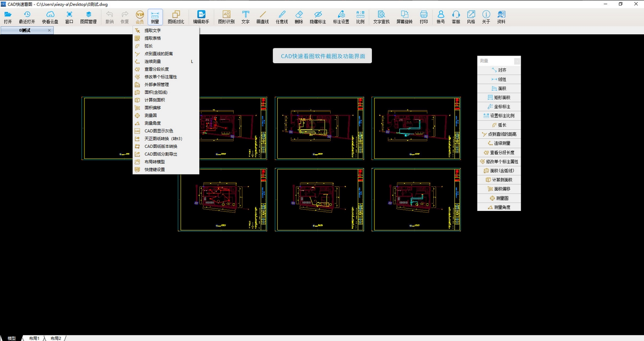The width and height of the screenshot is (644, 341).
Task: Open the 资料 resources icon
Action: point(501,17)
